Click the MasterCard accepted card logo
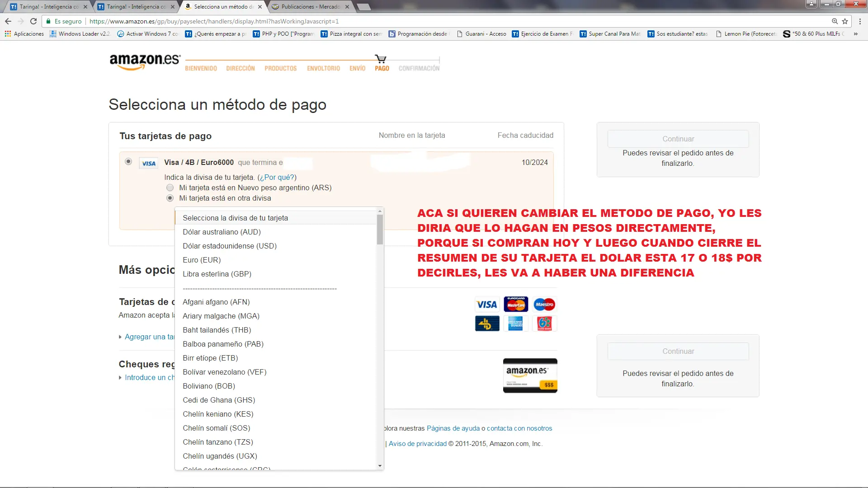Image resolution: width=868 pixels, height=488 pixels. pos(516,305)
